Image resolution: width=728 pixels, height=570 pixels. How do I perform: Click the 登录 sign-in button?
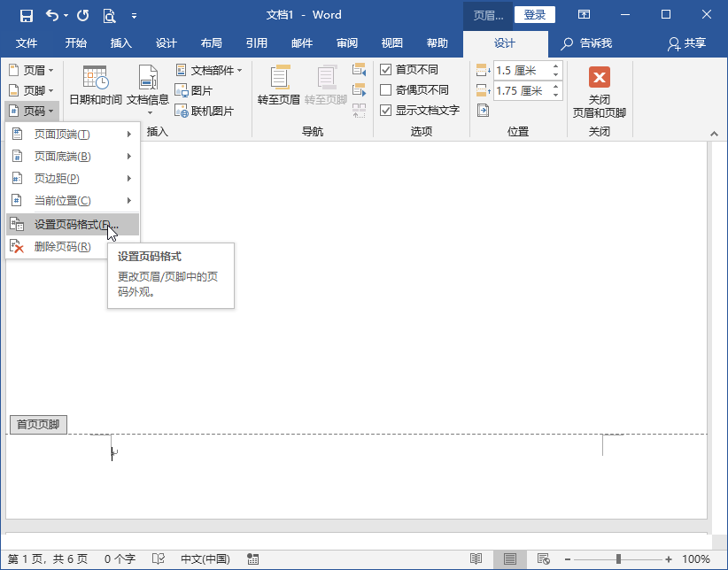(535, 15)
